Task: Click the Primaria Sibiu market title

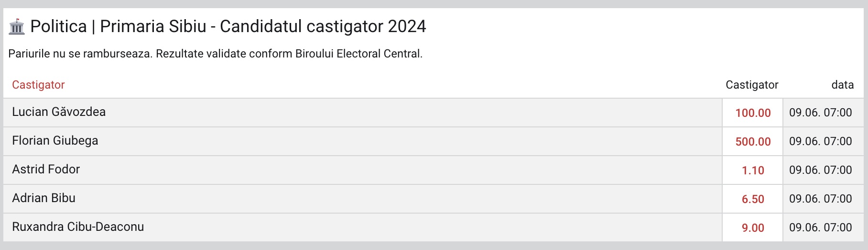Action: tap(228, 26)
